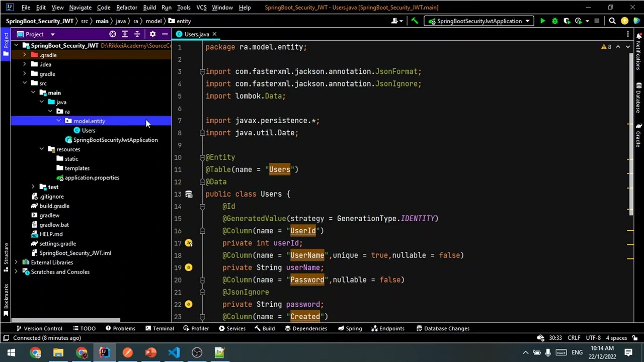Run SpringBootSecurityJwtApplication with green play icon
This screenshot has width=644, height=362.
[542, 21]
